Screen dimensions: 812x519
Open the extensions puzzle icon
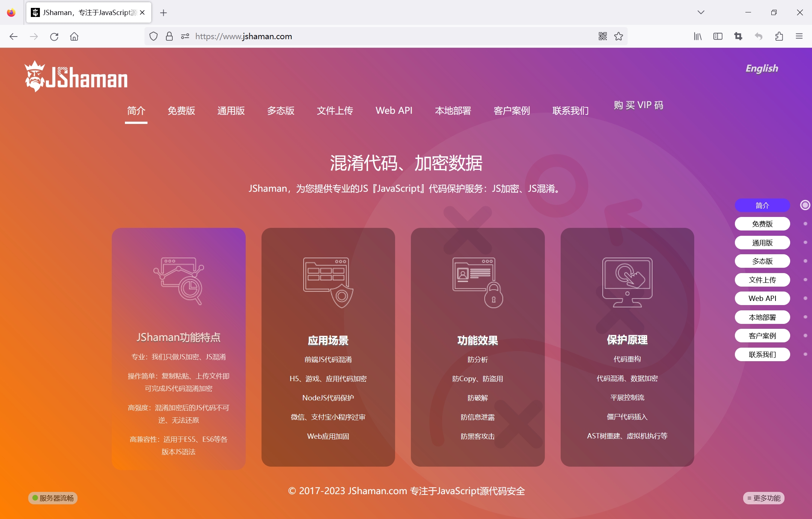(779, 37)
